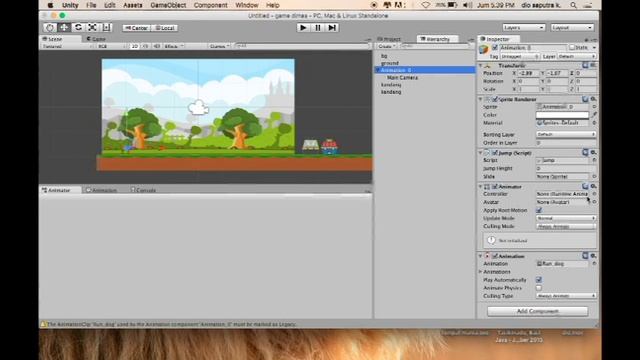
Task: Switch to the Animation tab
Action: tap(102, 190)
